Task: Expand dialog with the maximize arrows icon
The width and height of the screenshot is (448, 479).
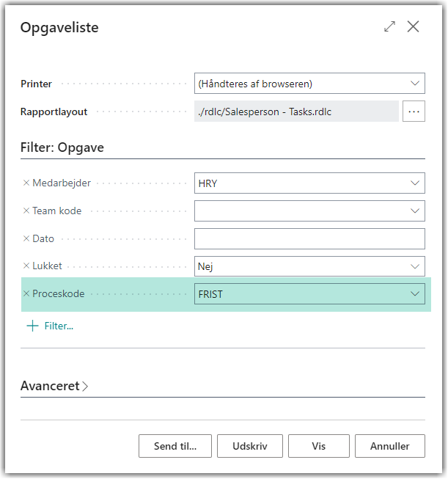Action: [x=389, y=27]
